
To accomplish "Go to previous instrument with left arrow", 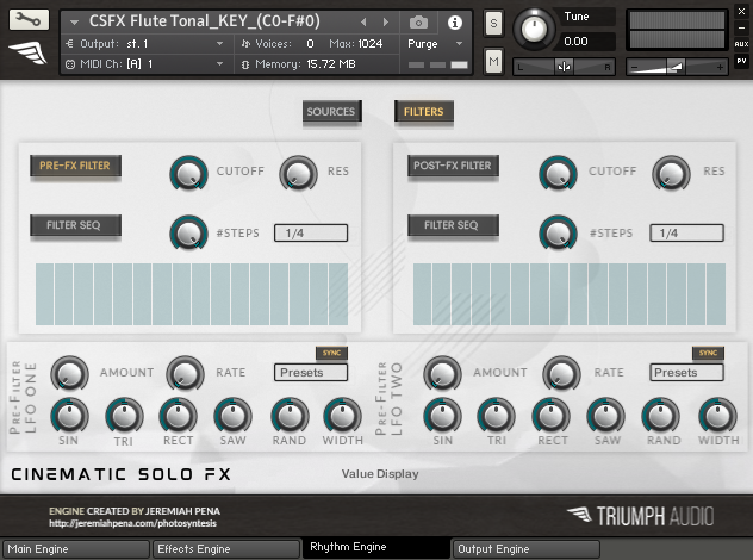I will click(363, 23).
